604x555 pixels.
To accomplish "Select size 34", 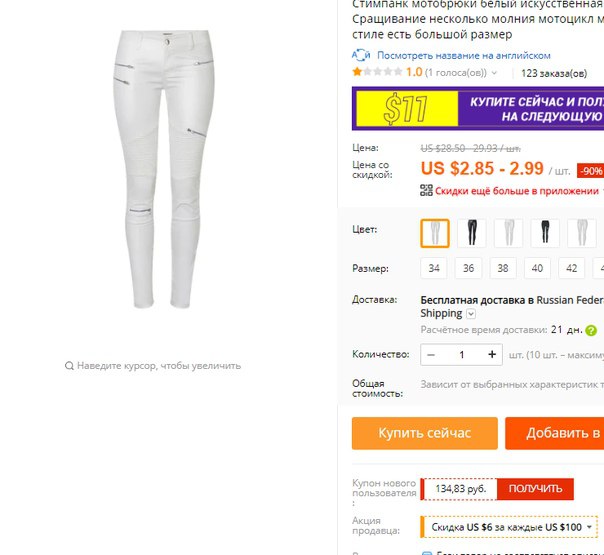I will (434, 268).
